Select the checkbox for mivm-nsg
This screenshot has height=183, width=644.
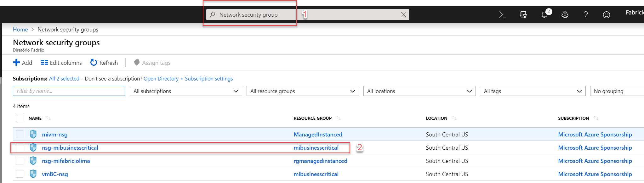[x=20, y=134]
